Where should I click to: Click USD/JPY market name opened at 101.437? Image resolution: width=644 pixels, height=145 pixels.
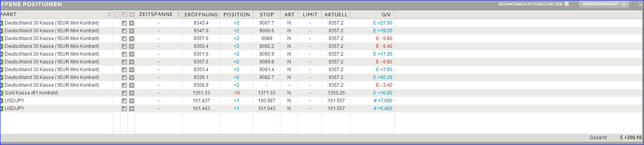pos(14,101)
